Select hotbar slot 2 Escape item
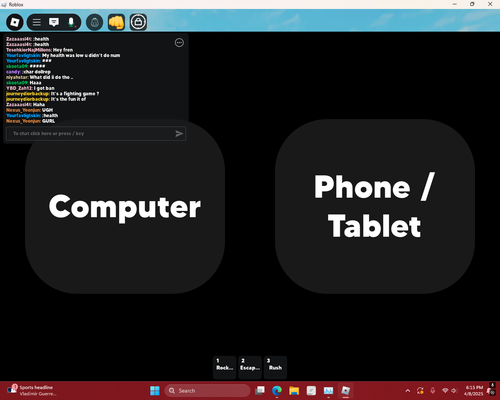 click(250, 367)
